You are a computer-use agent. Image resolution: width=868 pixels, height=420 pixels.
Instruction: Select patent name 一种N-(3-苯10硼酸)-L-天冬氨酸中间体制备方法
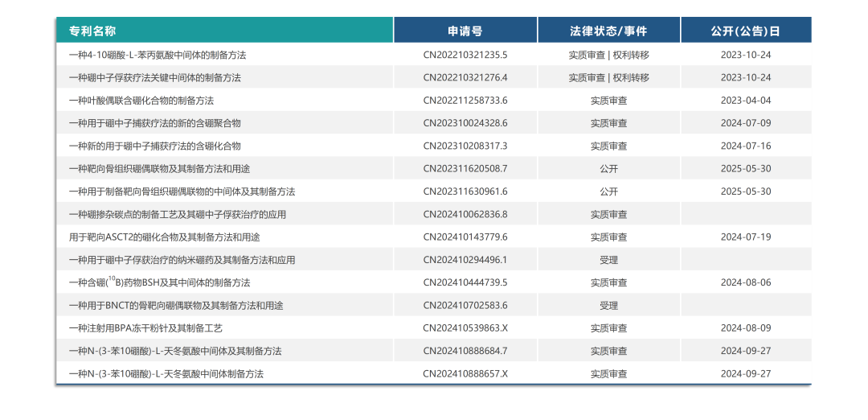tap(166, 373)
